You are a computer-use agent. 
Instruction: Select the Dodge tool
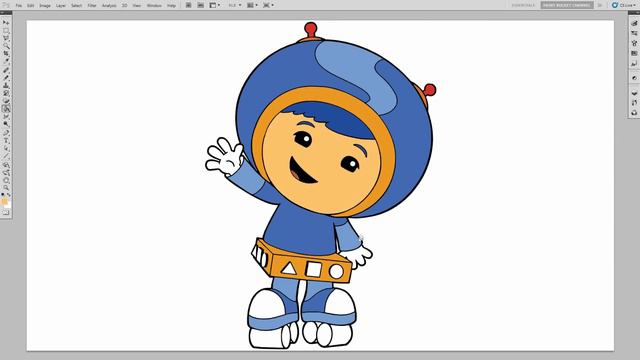(x=6, y=124)
